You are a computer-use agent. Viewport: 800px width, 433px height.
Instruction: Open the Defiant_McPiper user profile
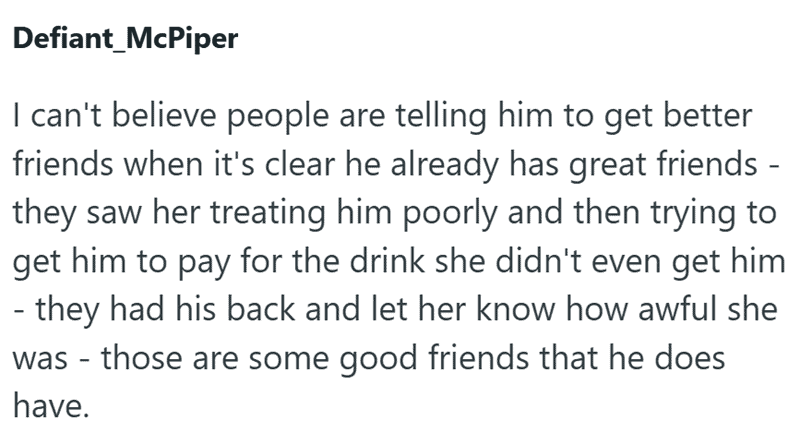click(x=126, y=39)
